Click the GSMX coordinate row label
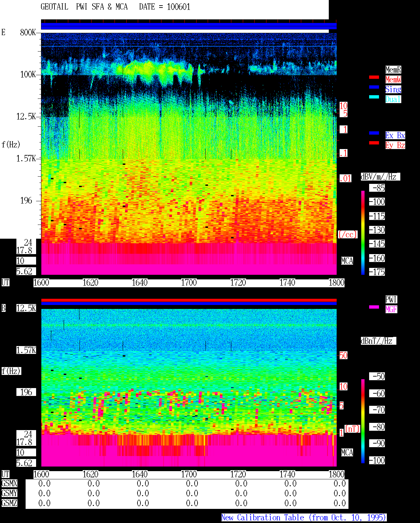 pos(9,484)
